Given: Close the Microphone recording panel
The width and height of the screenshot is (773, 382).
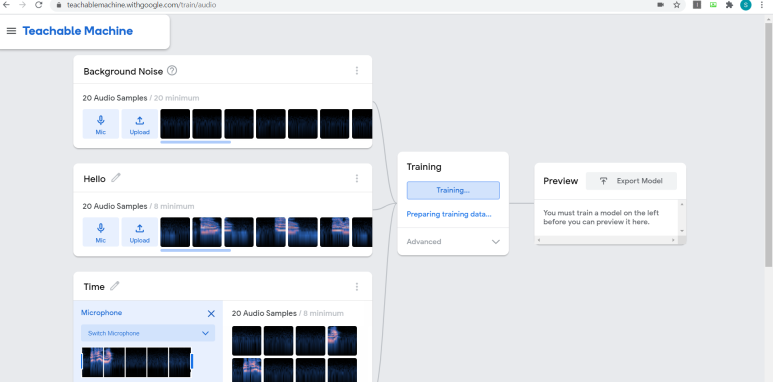Looking at the screenshot, I should (211, 313).
